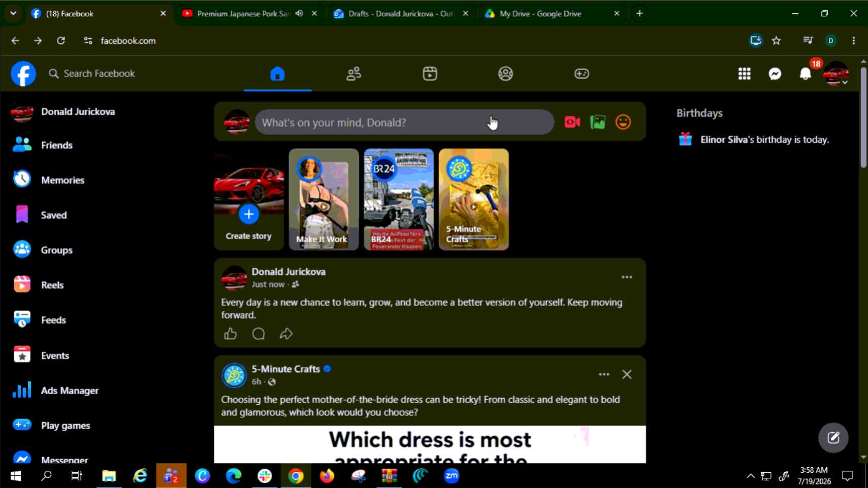The height and width of the screenshot is (488, 868).
Task: Start a live video from composer
Action: pos(572,122)
